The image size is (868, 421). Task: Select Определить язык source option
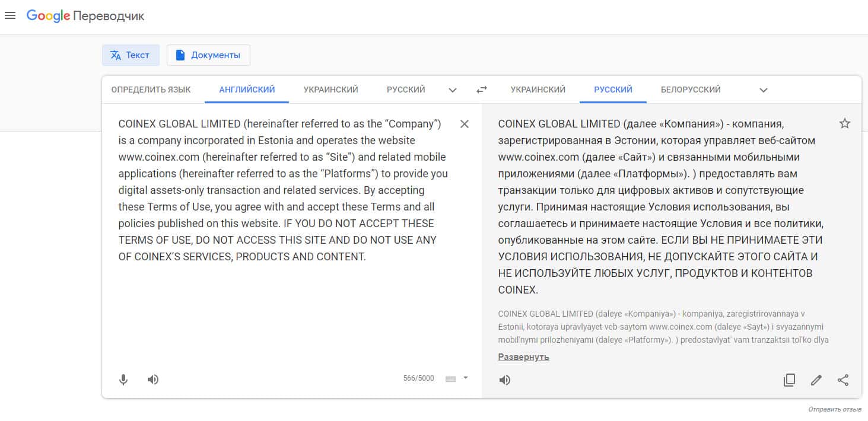151,90
